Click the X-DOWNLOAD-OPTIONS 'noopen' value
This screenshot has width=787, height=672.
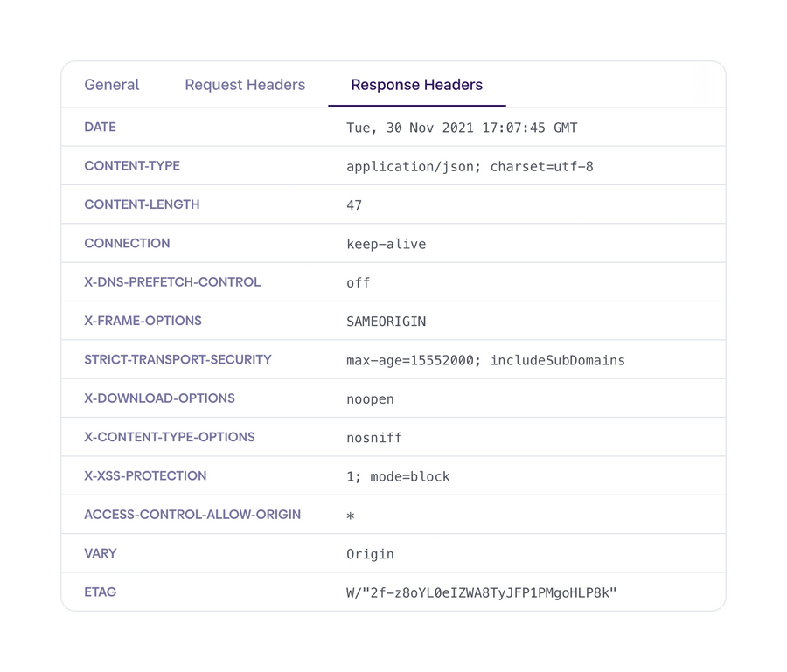click(370, 398)
